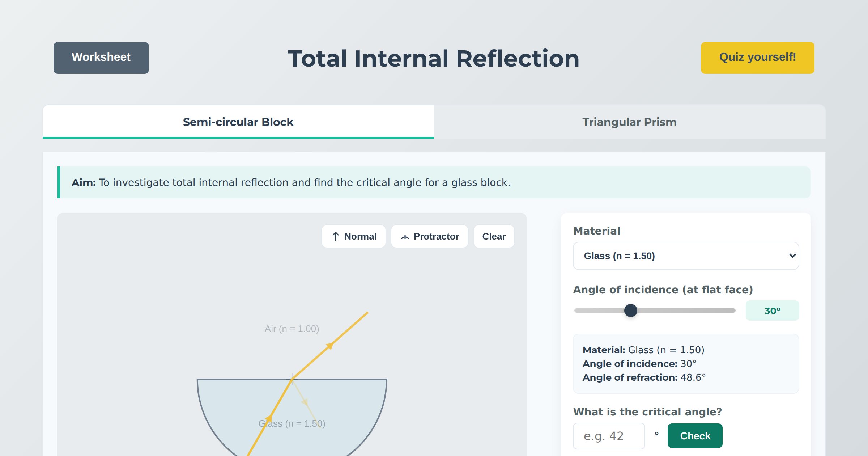868x456 pixels.
Task: Click the 30° angle value readout
Action: point(773,311)
